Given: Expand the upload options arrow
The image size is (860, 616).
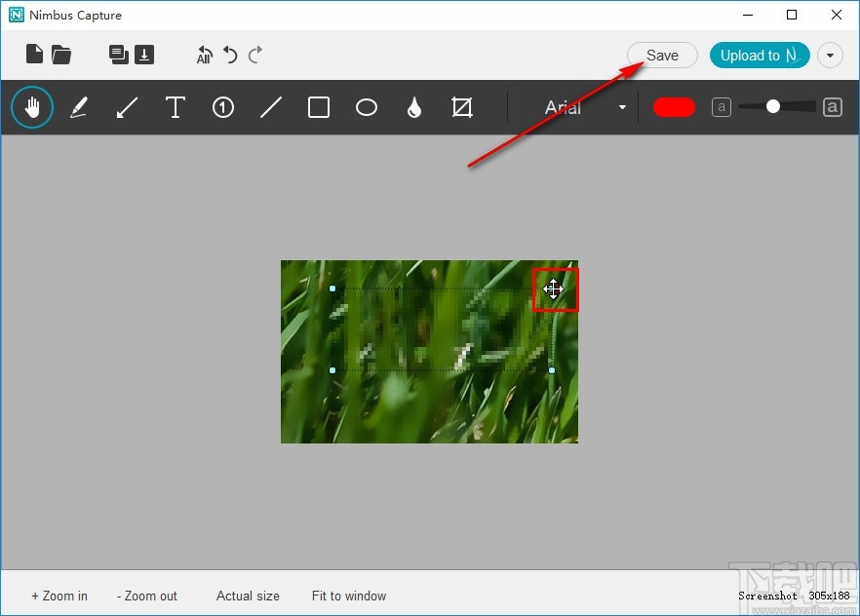Looking at the screenshot, I should click(830, 56).
